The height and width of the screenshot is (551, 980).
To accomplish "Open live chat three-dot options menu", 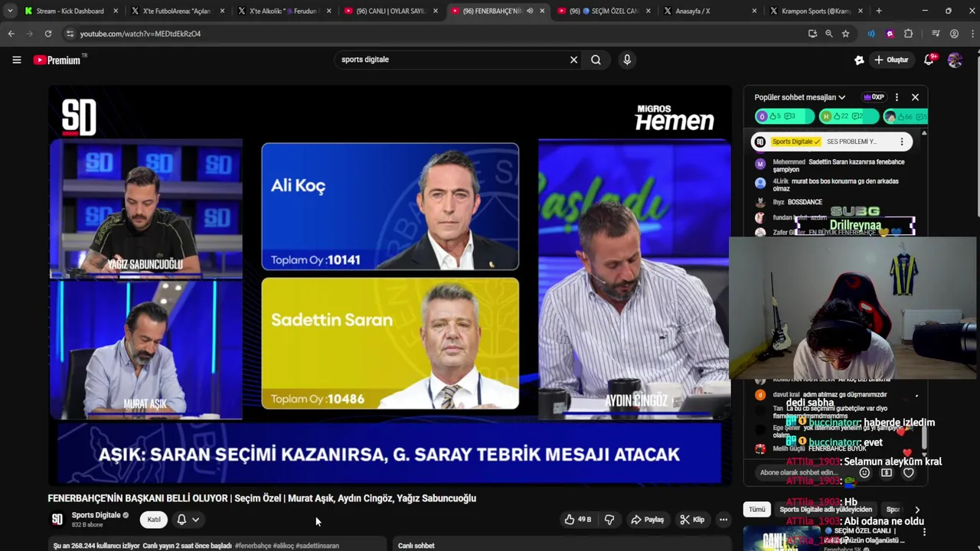I will click(x=897, y=97).
